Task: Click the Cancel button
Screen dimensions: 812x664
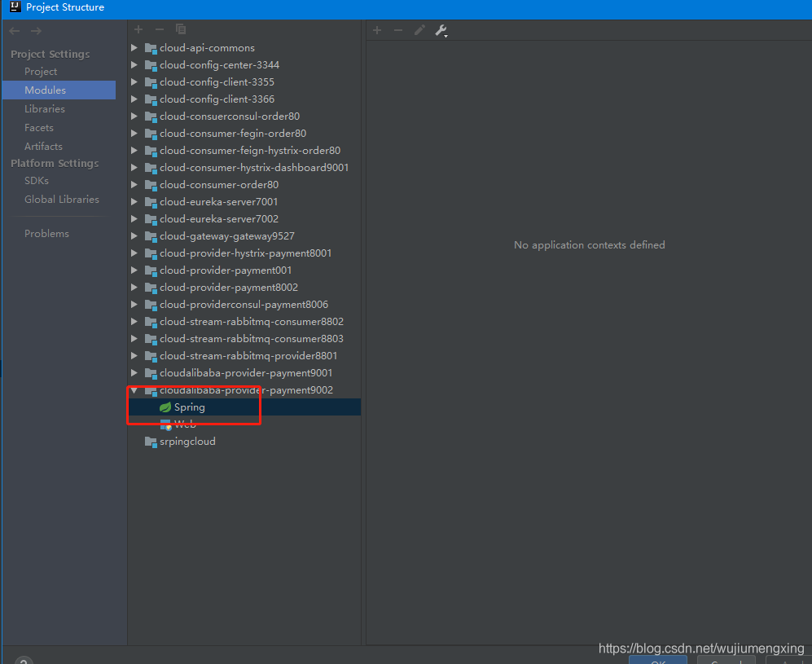Action: click(x=726, y=661)
